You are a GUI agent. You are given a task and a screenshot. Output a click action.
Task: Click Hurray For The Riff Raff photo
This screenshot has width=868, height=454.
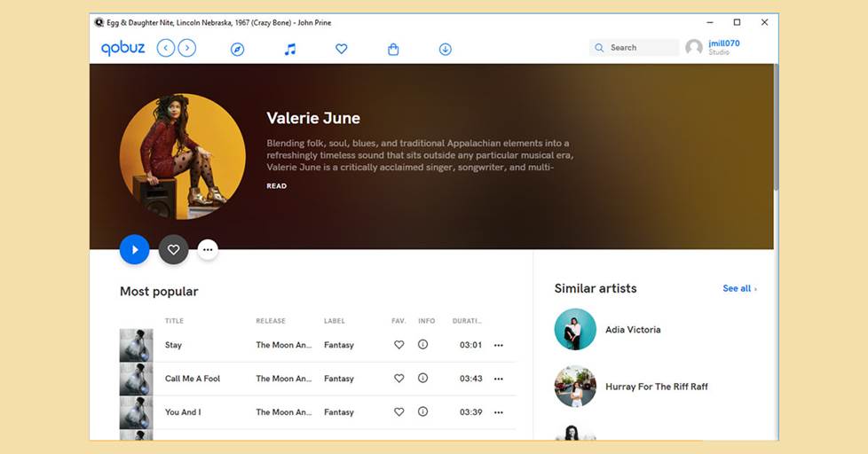[575, 386]
